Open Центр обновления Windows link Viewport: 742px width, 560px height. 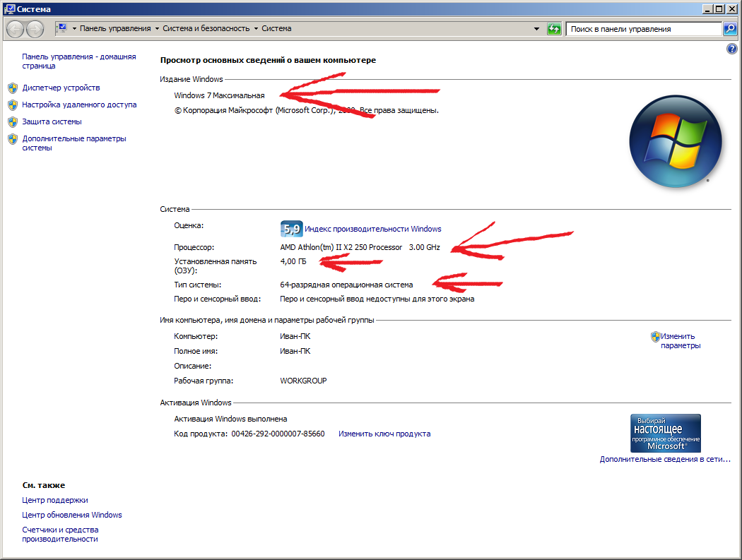coord(72,515)
